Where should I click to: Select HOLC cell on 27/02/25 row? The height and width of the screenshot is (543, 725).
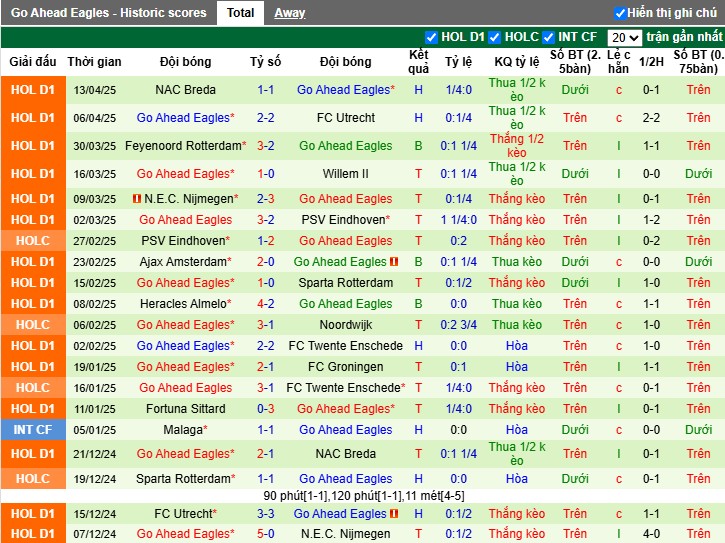pos(33,241)
